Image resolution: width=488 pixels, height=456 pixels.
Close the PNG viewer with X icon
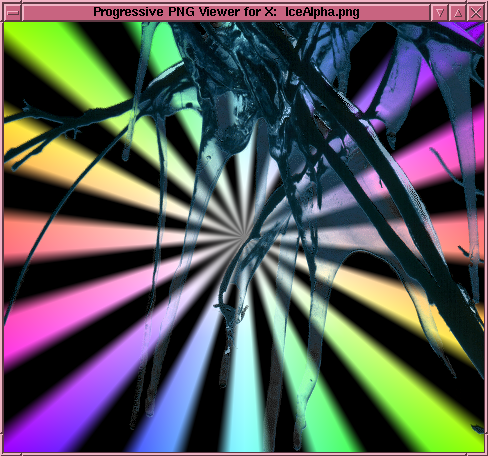[476, 13]
